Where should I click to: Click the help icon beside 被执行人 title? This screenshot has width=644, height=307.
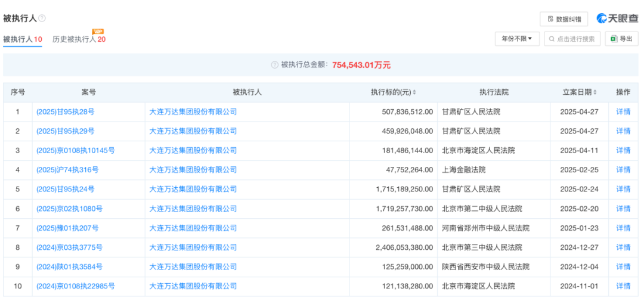click(42, 18)
